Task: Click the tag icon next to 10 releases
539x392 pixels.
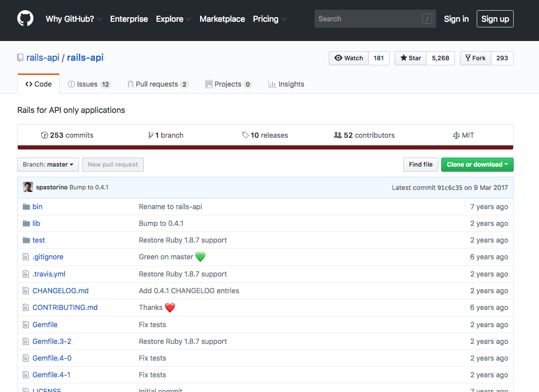Action: [245, 135]
